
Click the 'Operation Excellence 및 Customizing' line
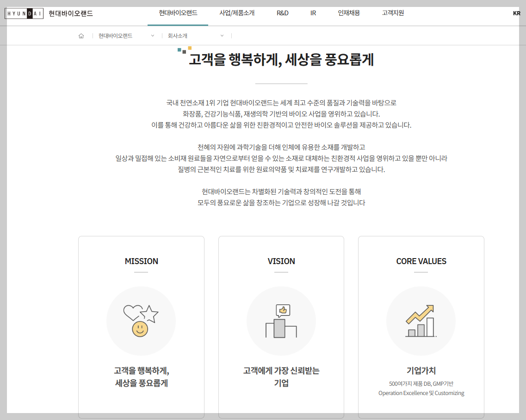(x=421, y=393)
